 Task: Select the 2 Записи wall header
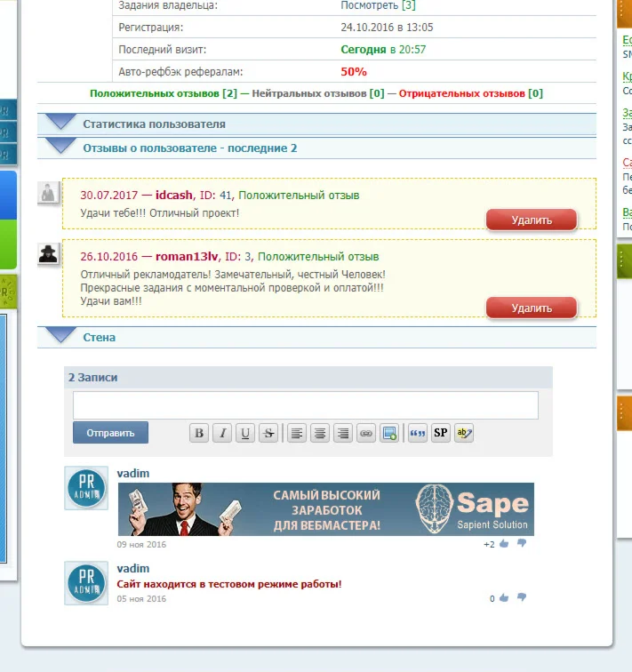(x=93, y=378)
